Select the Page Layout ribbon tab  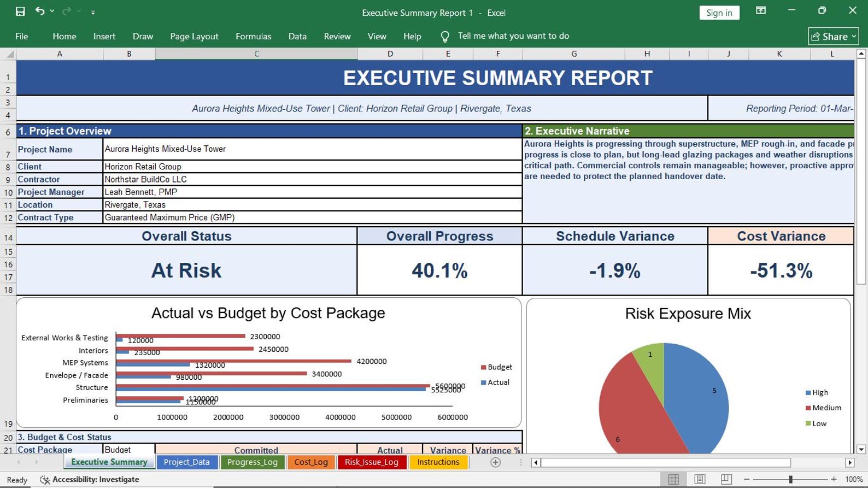194,36
